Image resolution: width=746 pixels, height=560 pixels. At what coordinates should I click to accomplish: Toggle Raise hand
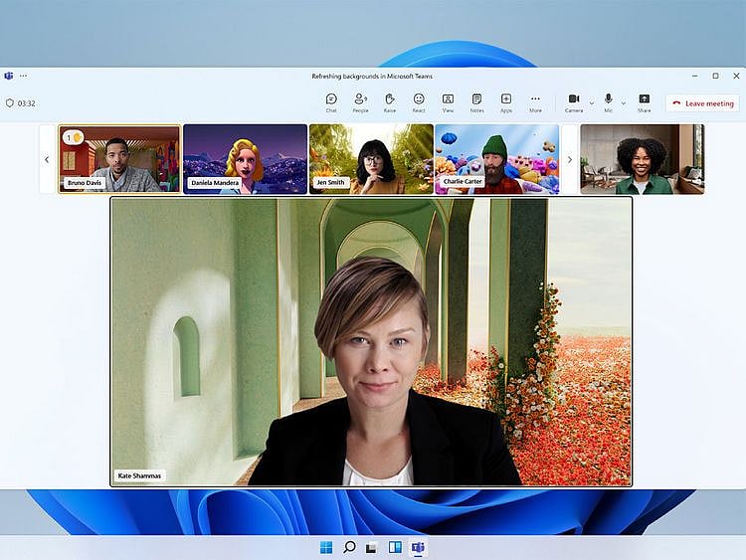pyautogui.click(x=390, y=101)
